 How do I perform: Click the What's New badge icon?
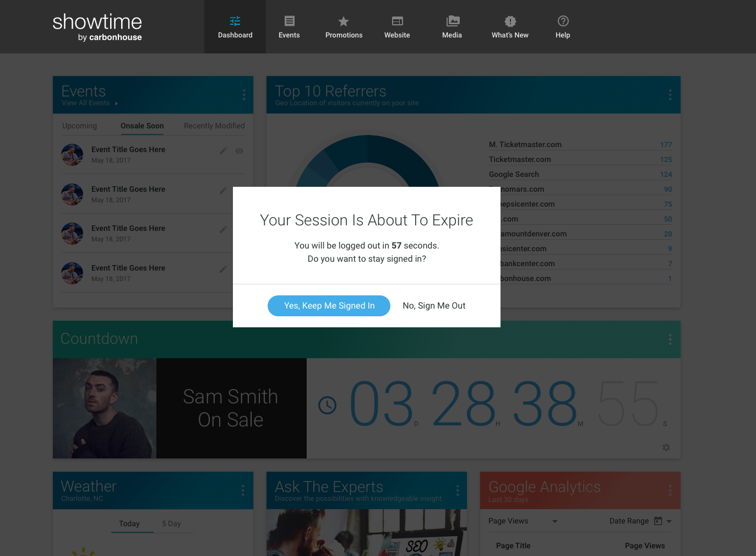510,21
